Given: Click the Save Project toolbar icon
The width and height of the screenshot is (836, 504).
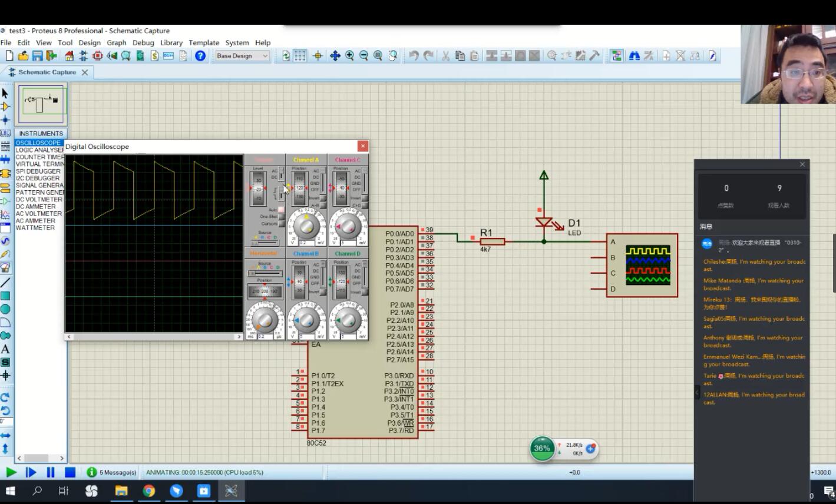Looking at the screenshot, I should pyautogui.click(x=37, y=56).
